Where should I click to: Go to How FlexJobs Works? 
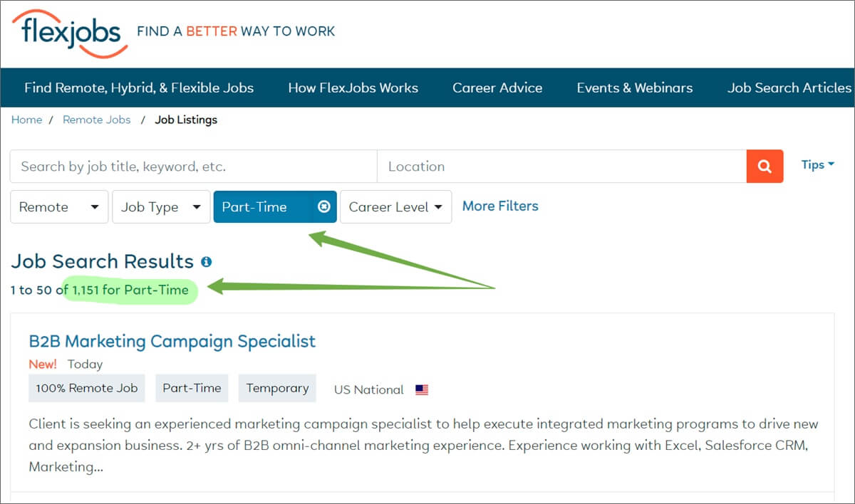(353, 88)
